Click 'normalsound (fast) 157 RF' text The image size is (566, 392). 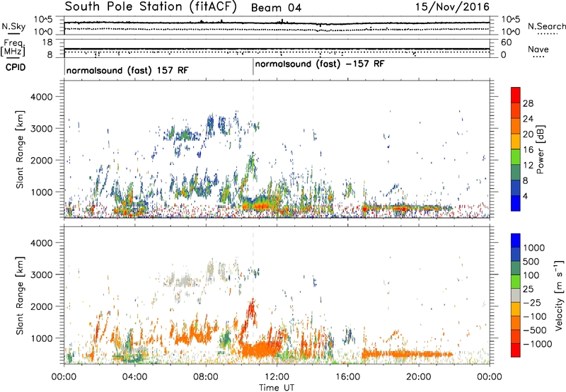[x=127, y=70]
